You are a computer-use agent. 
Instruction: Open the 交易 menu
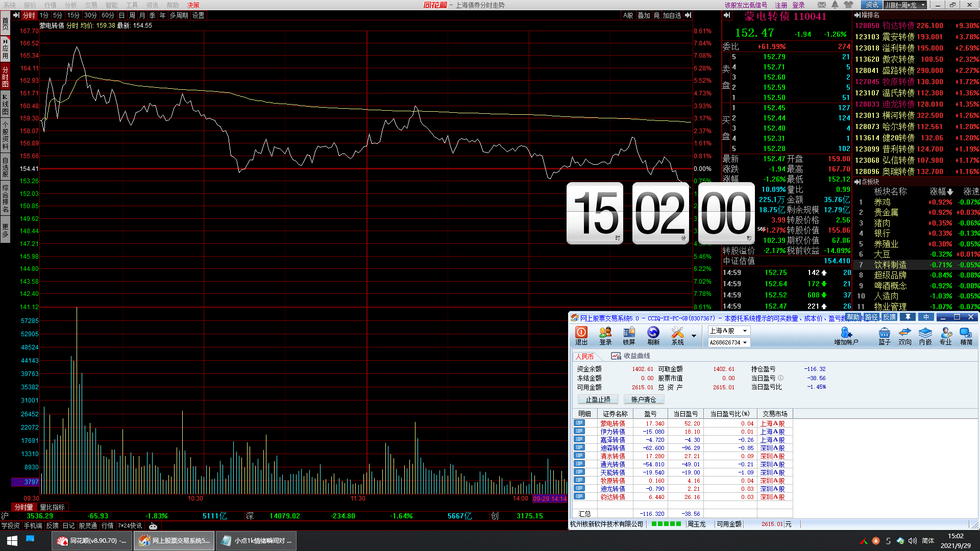pyautogui.click(x=91, y=5)
